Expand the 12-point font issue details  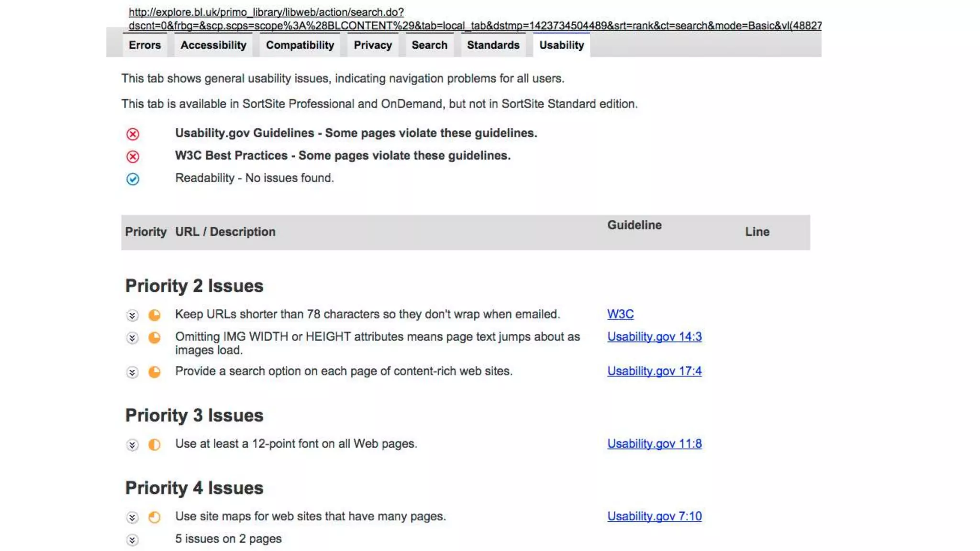point(132,445)
